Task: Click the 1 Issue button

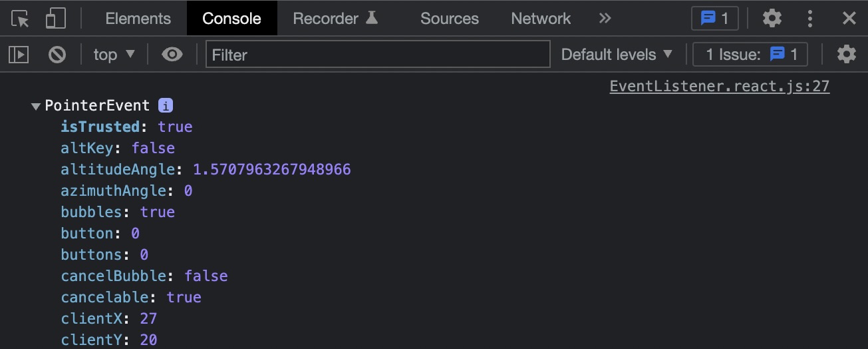Action: (750, 55)
